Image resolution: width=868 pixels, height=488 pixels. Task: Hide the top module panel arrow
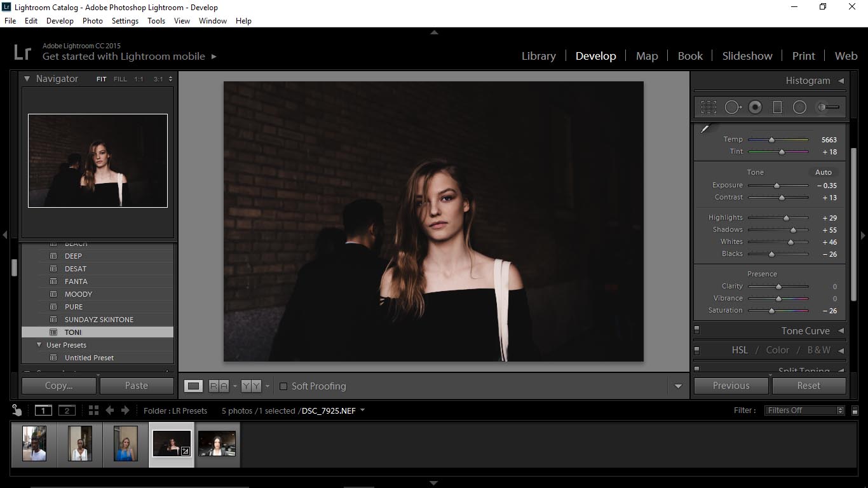tap(434, 32)
